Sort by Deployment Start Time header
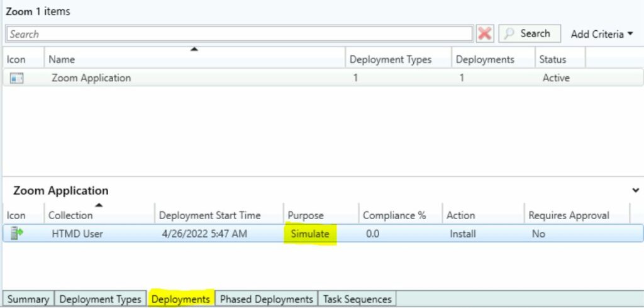 pos(219,215)
